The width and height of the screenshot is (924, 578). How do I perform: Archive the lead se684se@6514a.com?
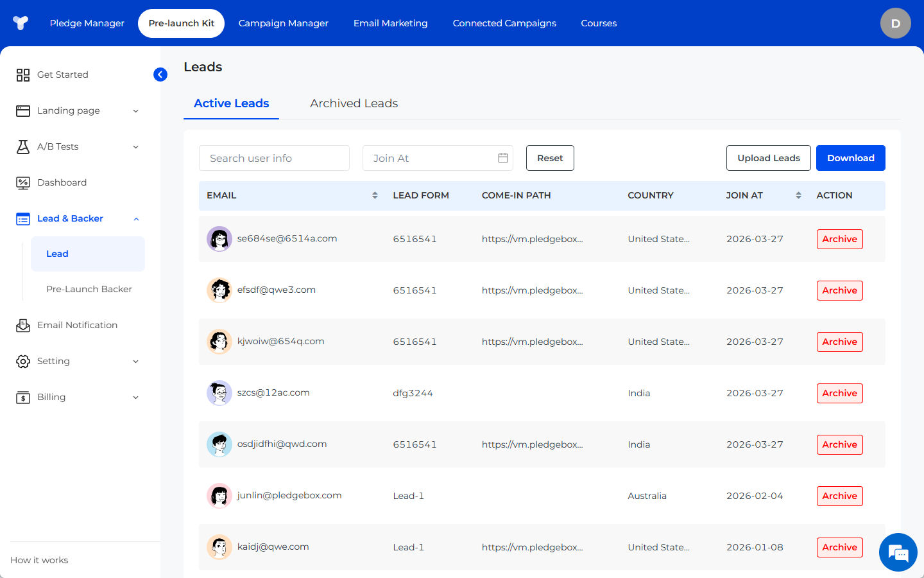coord(839,239)
